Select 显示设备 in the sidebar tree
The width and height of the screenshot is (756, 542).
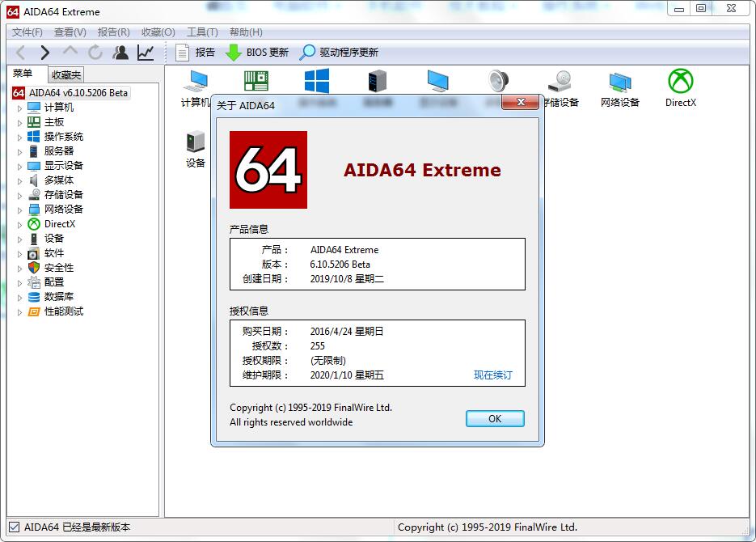(x=64, y=165)
